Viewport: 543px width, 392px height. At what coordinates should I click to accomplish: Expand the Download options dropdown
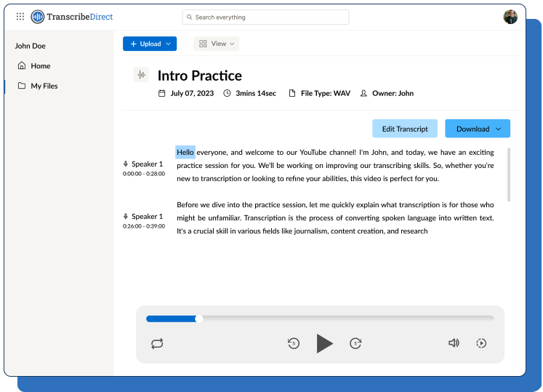point(478,129)
